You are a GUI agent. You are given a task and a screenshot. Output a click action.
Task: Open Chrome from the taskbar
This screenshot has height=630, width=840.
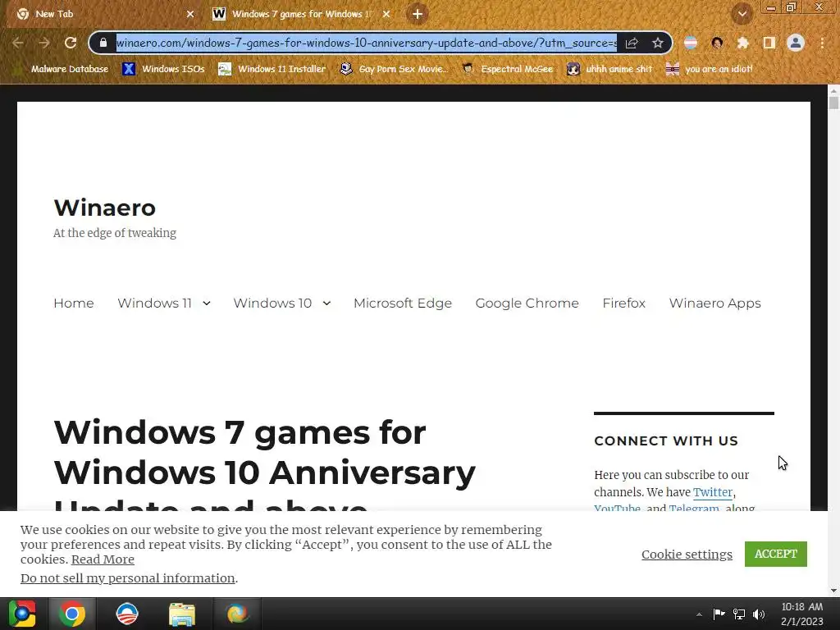pyautogui.click(x=72, y=614)
